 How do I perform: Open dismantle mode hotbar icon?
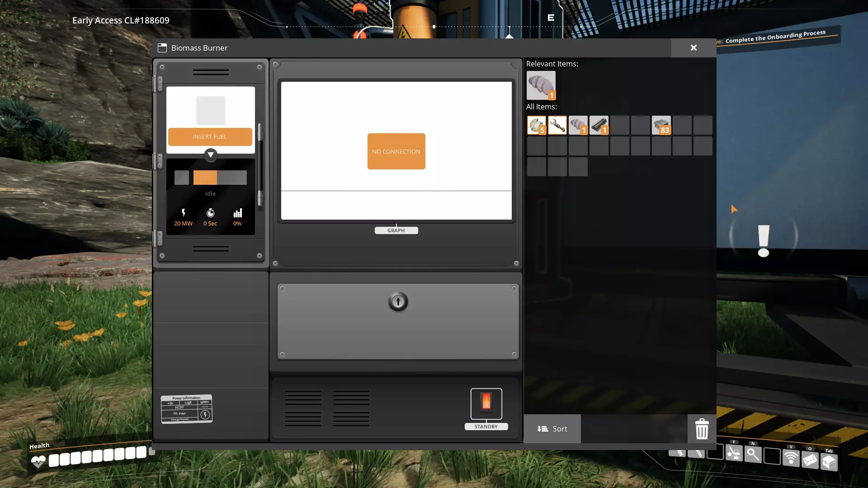pos(734,453)
